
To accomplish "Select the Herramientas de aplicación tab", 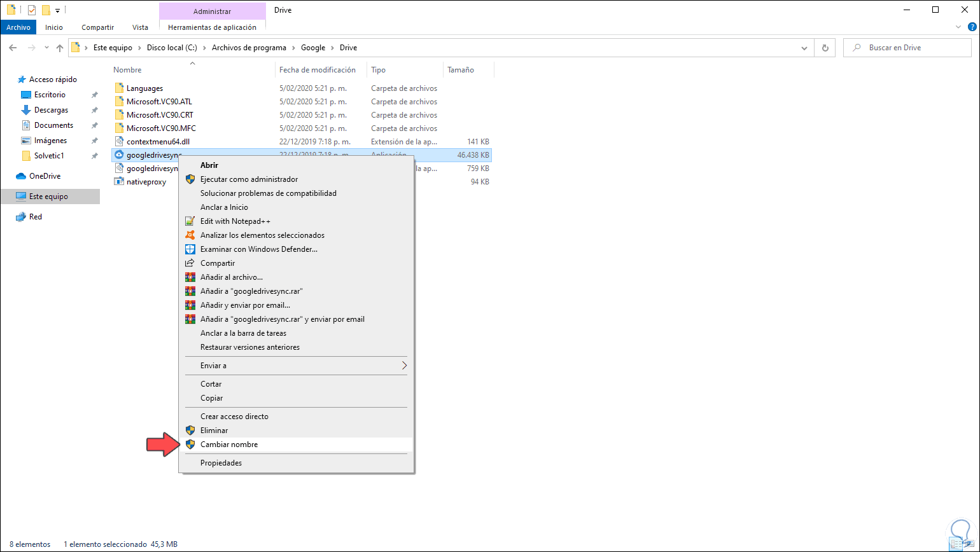I will (x=212, y=27).
